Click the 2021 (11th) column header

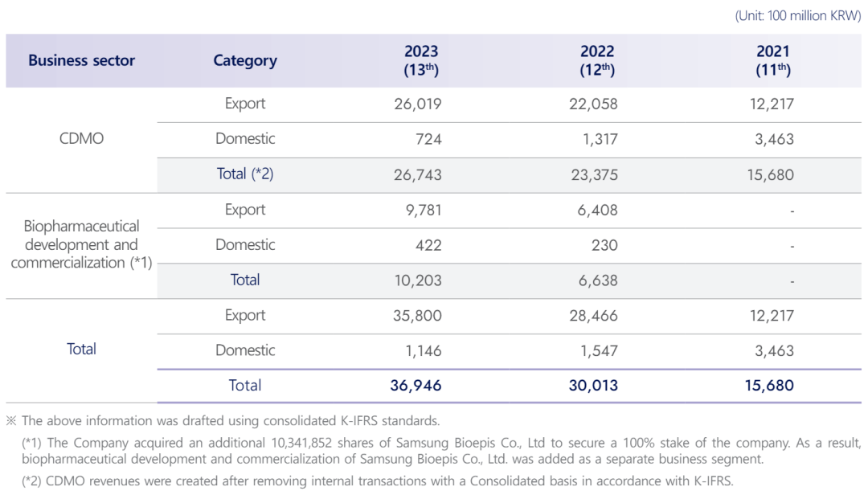click(773, 61)
